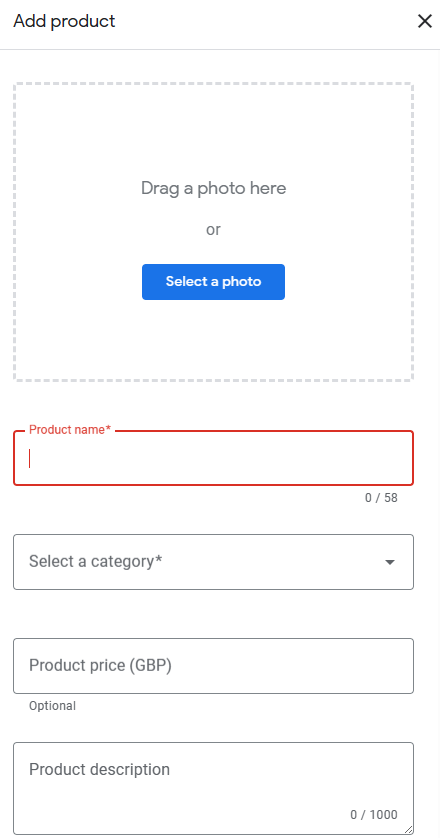Viewport: 440px width, 838px height.
Task: Click the Product description text area
Action: coord(213,788)
